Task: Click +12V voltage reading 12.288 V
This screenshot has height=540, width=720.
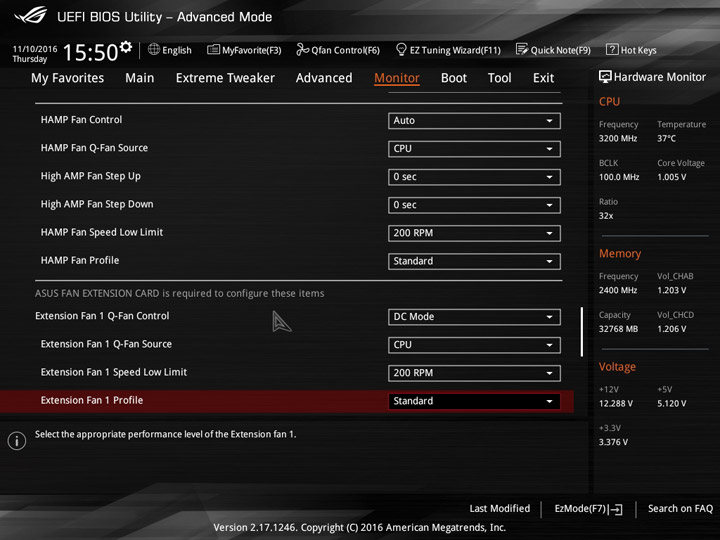Action: click(616, 404)
